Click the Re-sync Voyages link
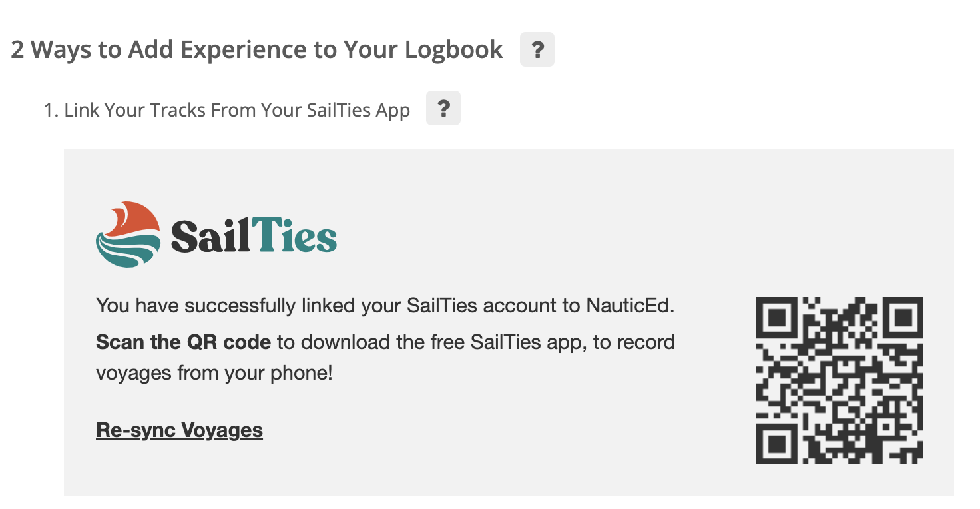 click(179, 430)
